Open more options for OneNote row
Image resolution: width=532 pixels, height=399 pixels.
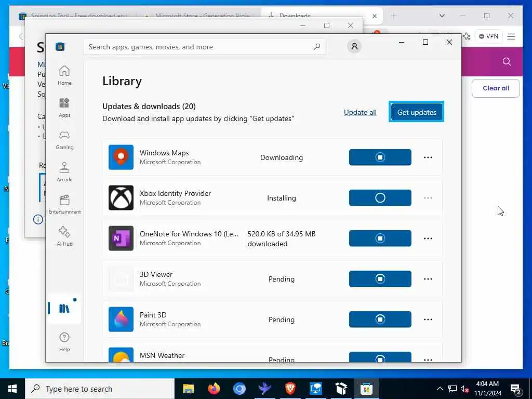(x=428, y=238)
